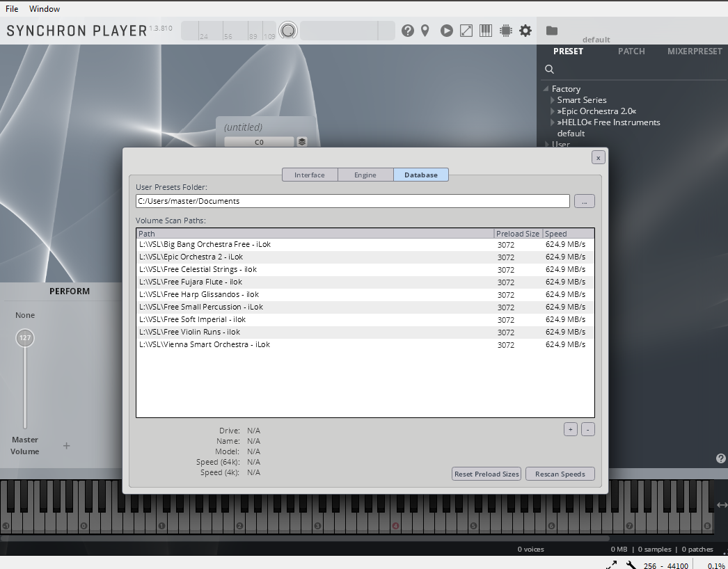Click Reset Preload Sizes button

(x=486, y=474)
